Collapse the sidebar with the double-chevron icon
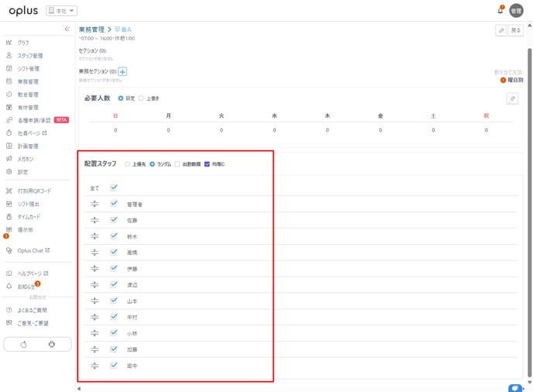This screenshot has width=533, height=392. 67,29
